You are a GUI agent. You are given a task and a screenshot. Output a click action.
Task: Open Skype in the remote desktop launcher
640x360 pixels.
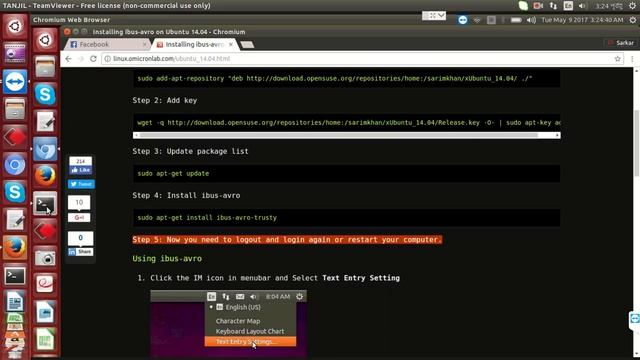(45, 94)
